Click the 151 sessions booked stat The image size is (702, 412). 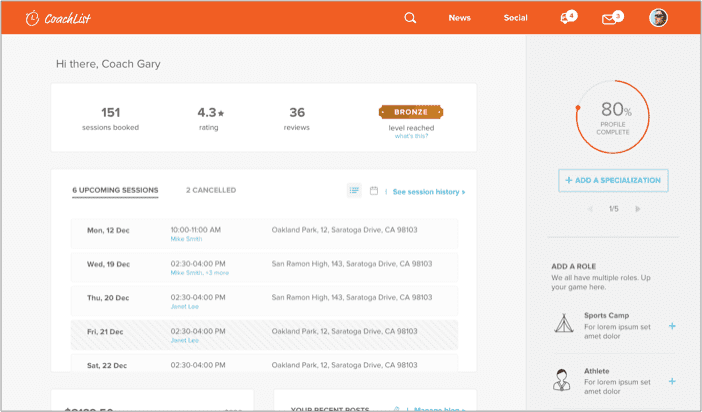point(110,118)
